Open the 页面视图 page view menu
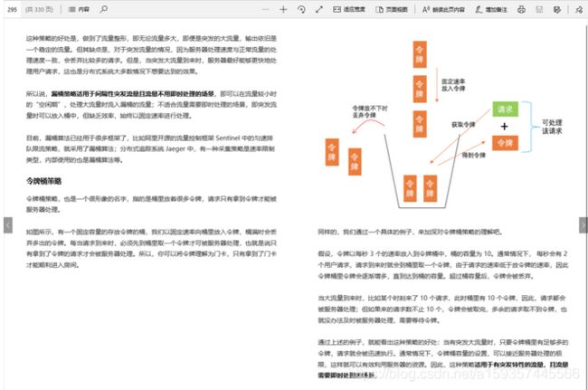The width and height of the screenshot is (588, 390). (392, 9)
